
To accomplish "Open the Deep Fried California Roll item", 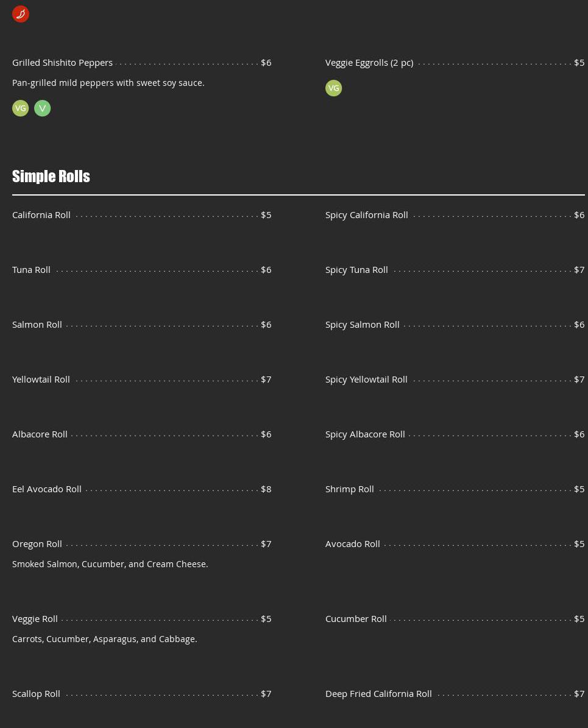I will pos(378,694).
